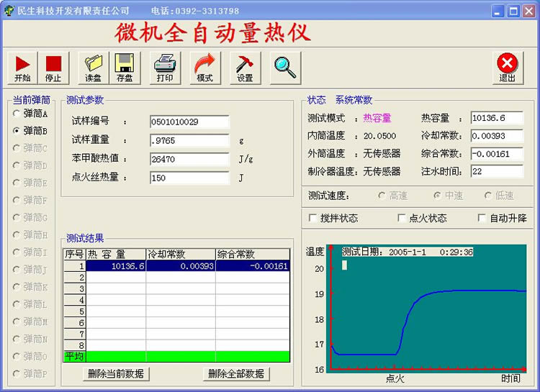Click row number 2 in results table
This screenshot has width=540, height=392.
(75, 277)
